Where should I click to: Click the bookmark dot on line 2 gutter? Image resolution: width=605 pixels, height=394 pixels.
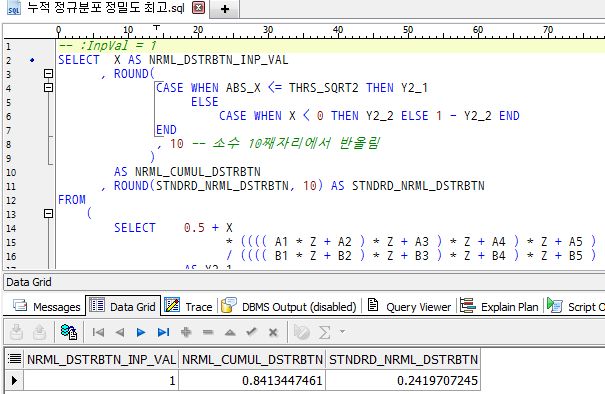point(32,60)
